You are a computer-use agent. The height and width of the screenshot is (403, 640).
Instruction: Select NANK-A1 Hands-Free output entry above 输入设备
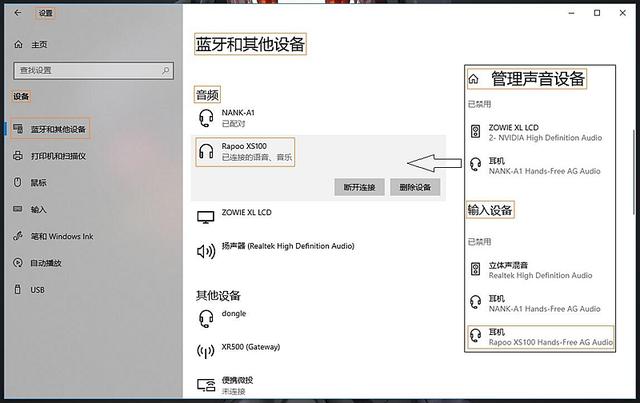coord(544,166)
